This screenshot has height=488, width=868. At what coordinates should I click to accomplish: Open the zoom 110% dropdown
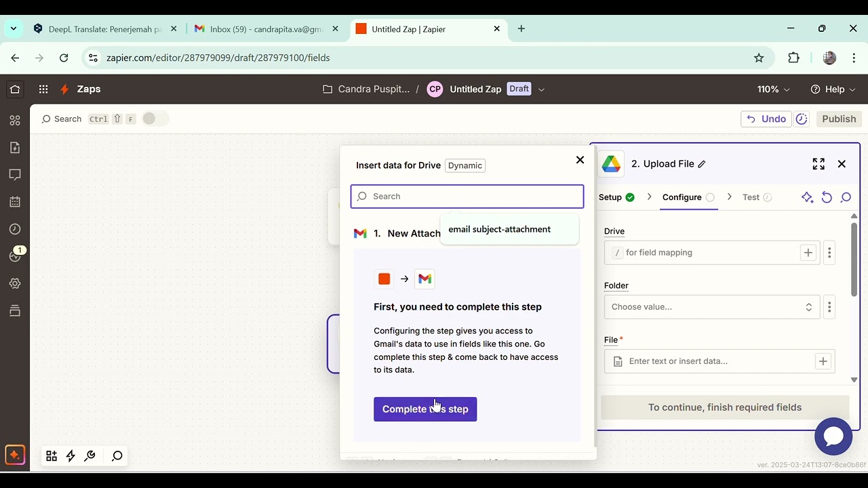[x=774, y=89]
